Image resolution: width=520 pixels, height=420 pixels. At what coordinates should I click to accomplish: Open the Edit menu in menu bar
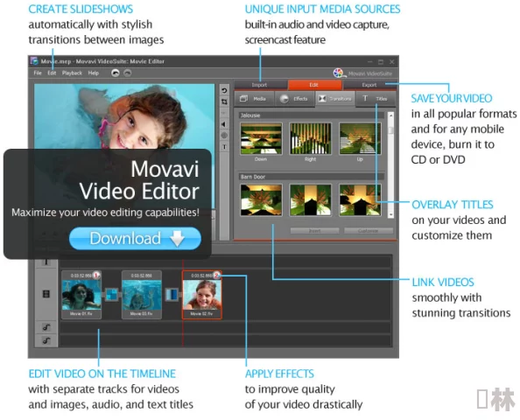point(52,73)
